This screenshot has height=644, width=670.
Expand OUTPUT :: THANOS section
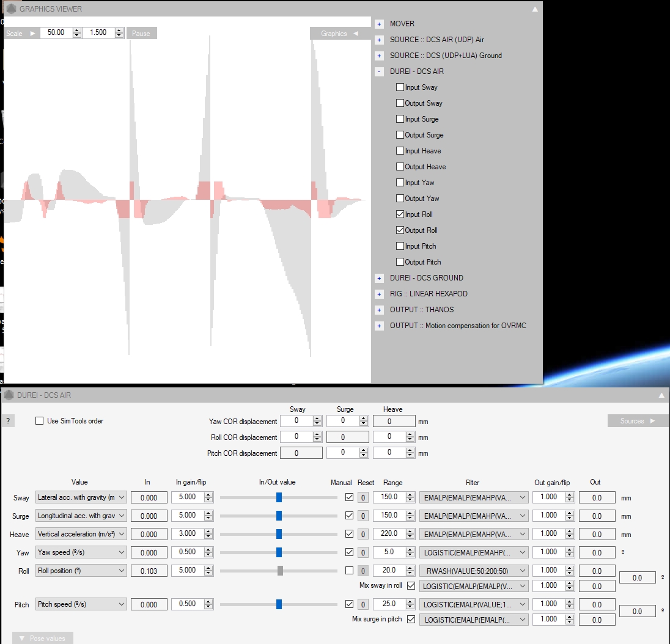(379, 310)
